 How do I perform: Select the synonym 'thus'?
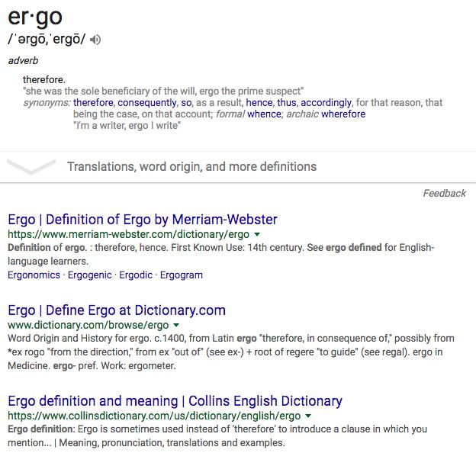[x=286, y=102]
